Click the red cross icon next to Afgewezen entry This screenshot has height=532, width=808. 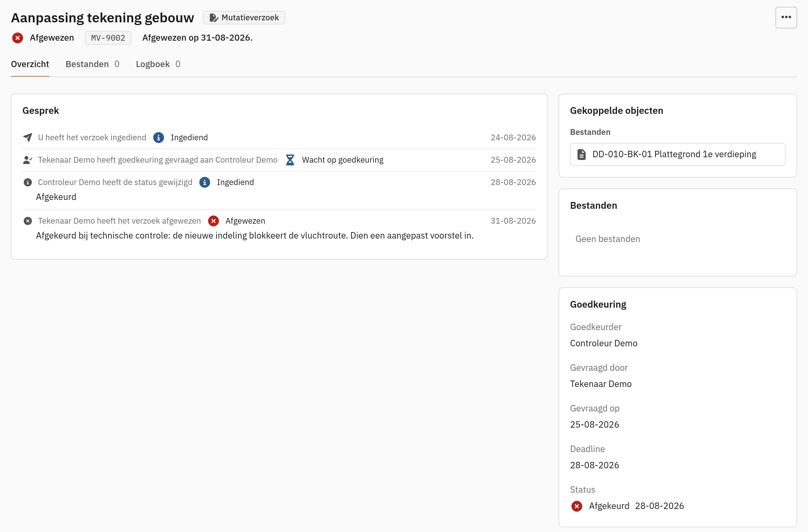pyautogui.click(x=214, y=221)
